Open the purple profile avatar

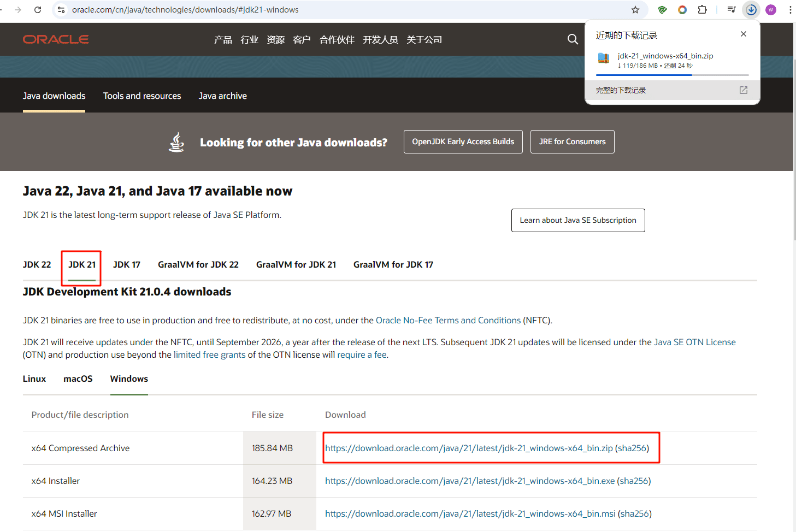pyautogui.click(x=771, y=10)
